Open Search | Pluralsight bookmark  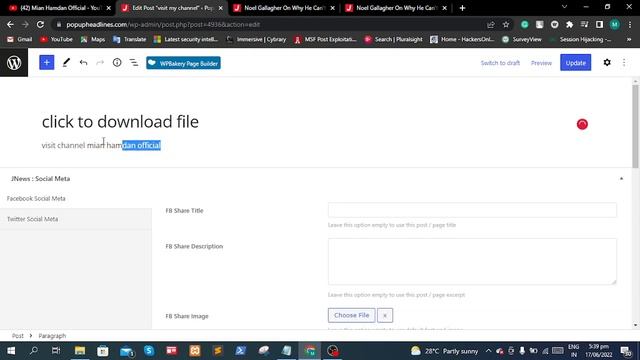click(393, 40)
